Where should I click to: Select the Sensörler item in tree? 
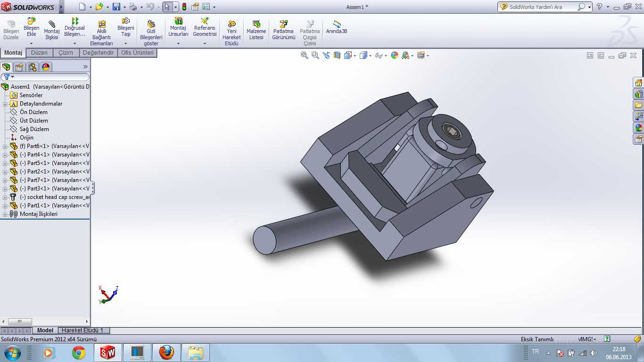[x=31, y=95]
